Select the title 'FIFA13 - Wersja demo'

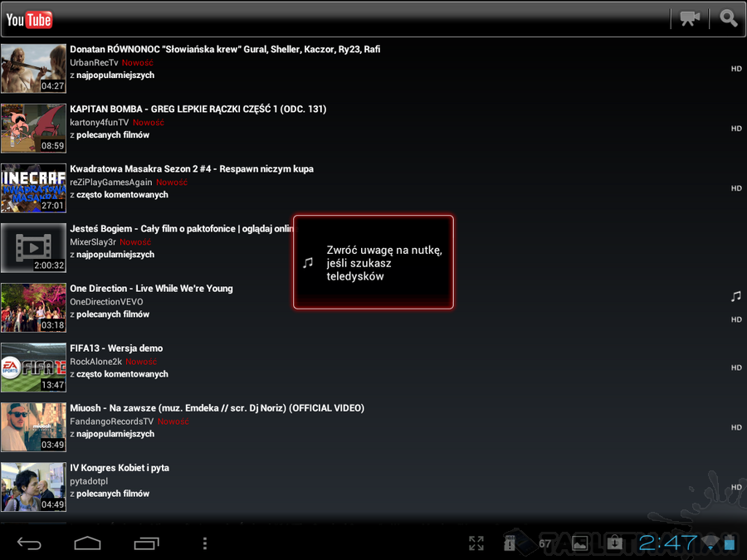click(116, 348)
